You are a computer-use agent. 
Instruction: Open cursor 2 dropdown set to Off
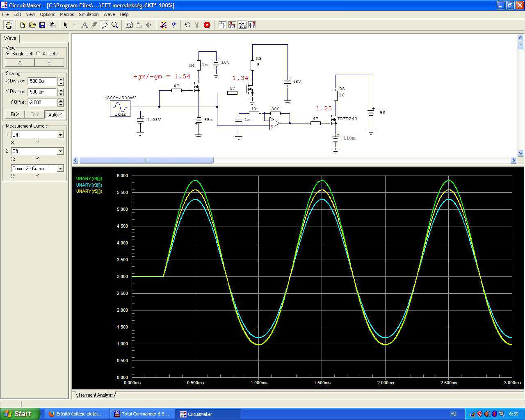[x=60, y=151]
